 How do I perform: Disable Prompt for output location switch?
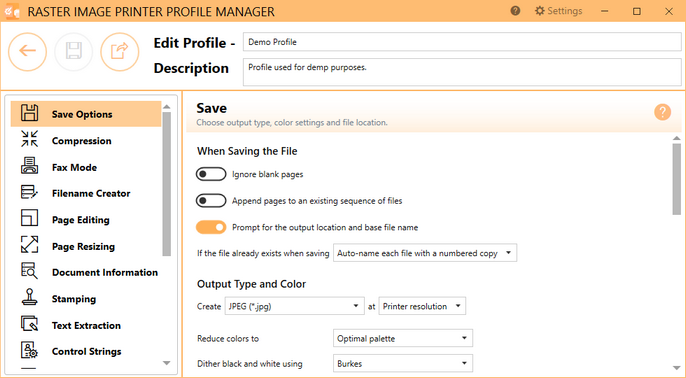211,228
